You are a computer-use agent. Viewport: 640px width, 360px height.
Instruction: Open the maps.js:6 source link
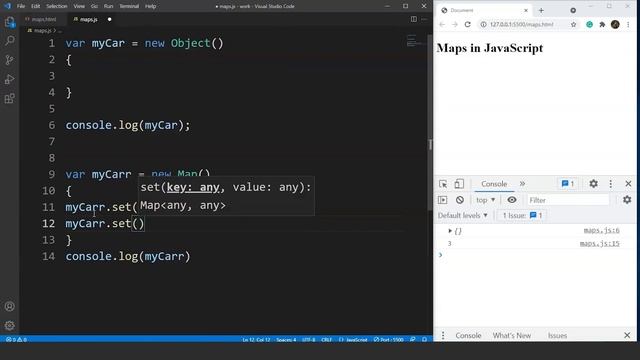click(x=601, y=230)
